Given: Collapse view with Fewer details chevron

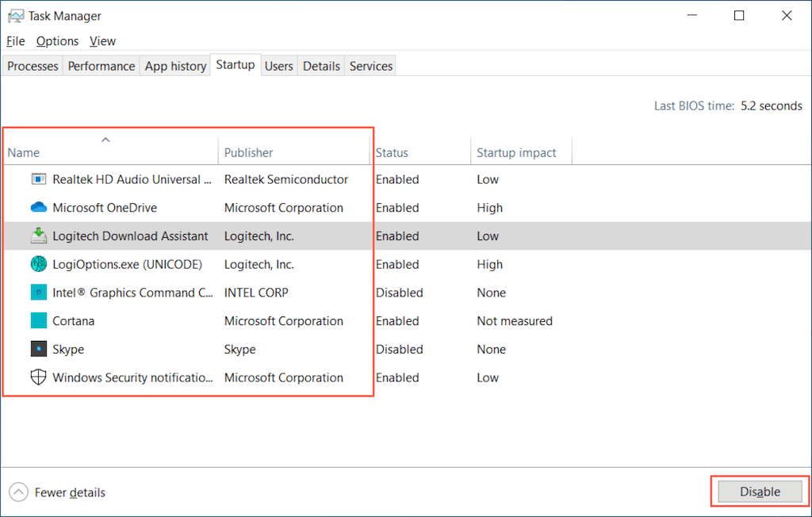Looking at the screenshot, I should (19, 492).
